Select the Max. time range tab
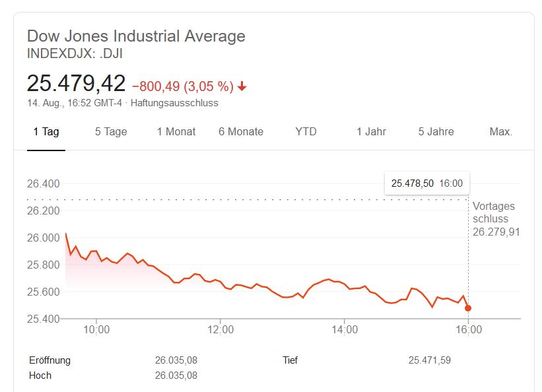This screenshot has height=392, width=542. [x=500, y=131]
